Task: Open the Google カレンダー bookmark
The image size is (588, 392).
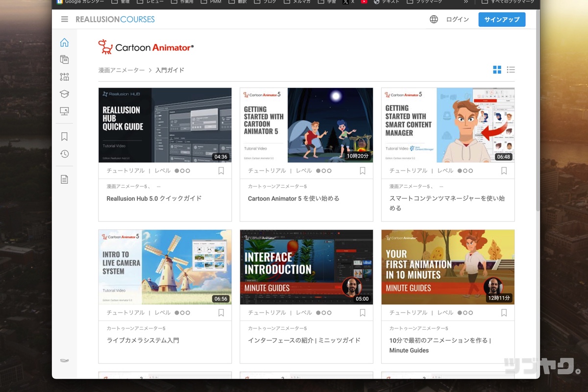Action: coord(80,2)
